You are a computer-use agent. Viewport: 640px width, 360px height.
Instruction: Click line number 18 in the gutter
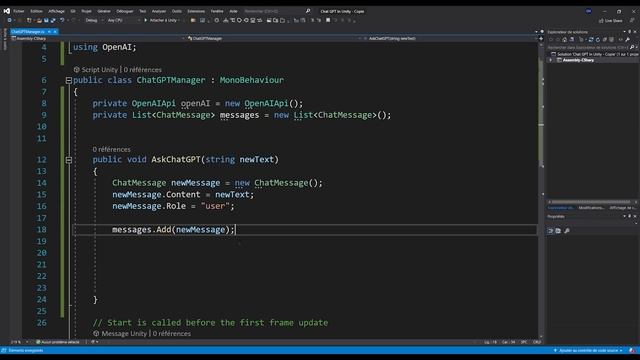tap(42, 229)
